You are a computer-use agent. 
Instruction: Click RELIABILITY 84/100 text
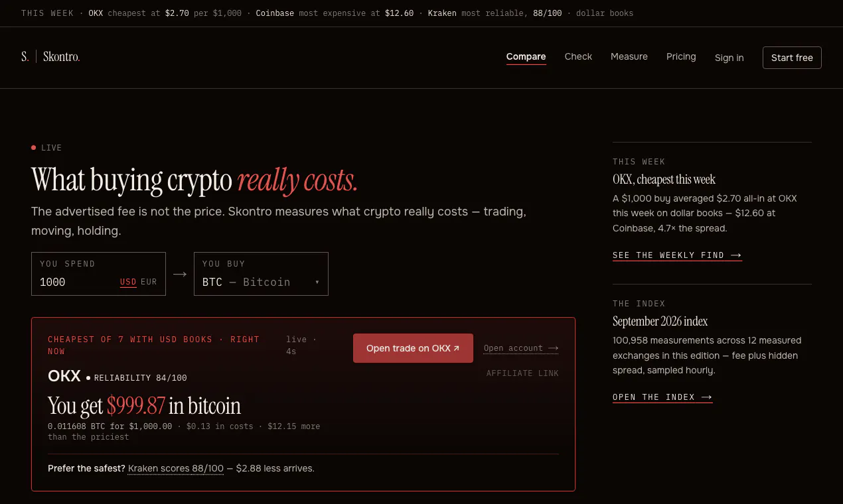point(140,378)
